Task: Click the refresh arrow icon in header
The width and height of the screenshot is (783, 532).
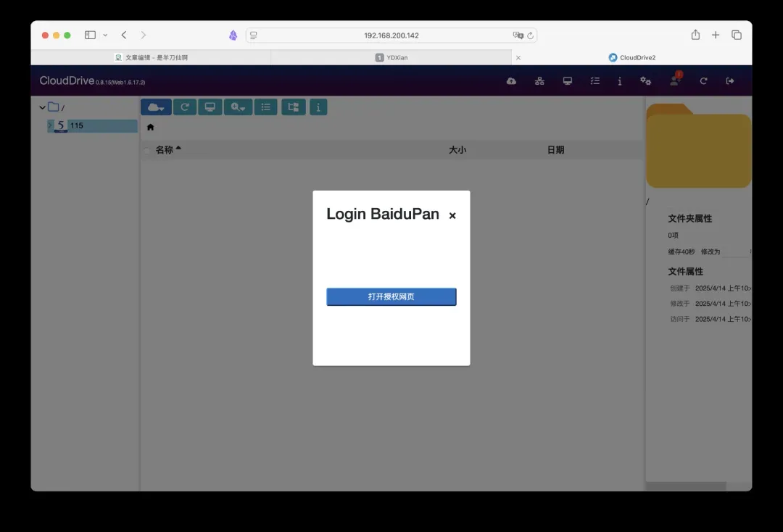Action: pos(703,81)
